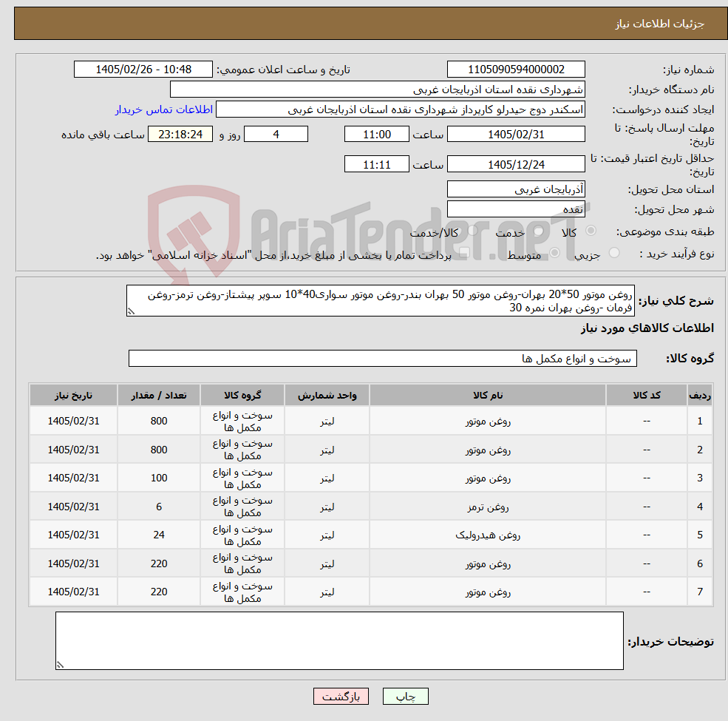Click the response deadline time 11:00 field

pyautogui.click(x=376, y=135)
